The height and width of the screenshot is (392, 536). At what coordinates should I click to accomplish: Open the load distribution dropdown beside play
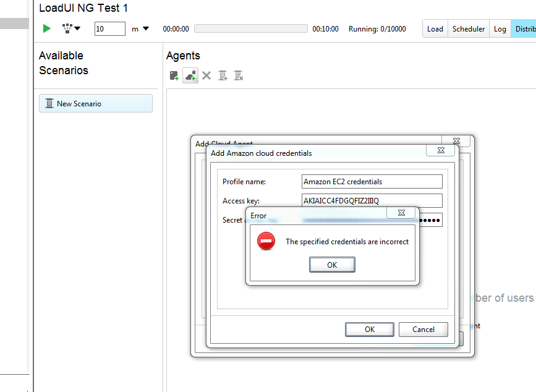click(72, 28)
